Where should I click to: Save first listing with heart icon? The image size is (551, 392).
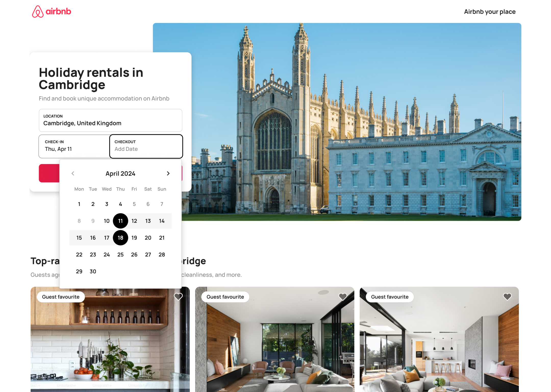[x=178, y=297]
